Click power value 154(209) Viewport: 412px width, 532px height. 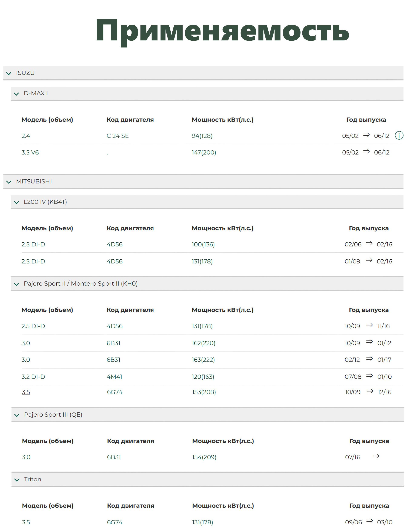click(204, 457)
